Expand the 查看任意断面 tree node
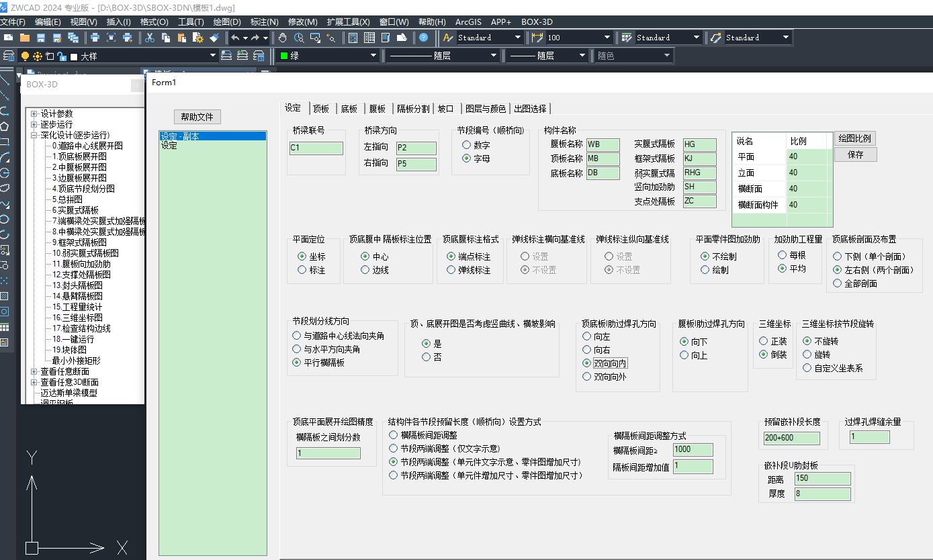 click(x=34, y=371)
